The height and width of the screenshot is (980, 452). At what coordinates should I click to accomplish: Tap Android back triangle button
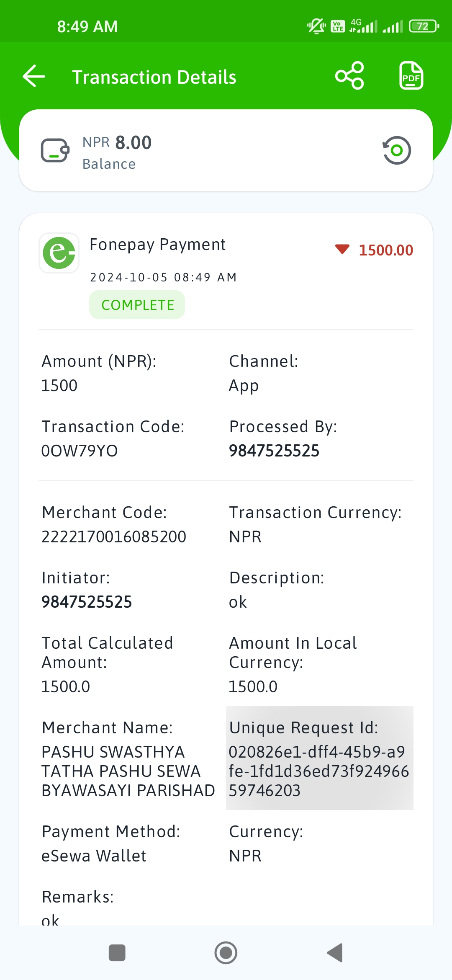point(335,953)
